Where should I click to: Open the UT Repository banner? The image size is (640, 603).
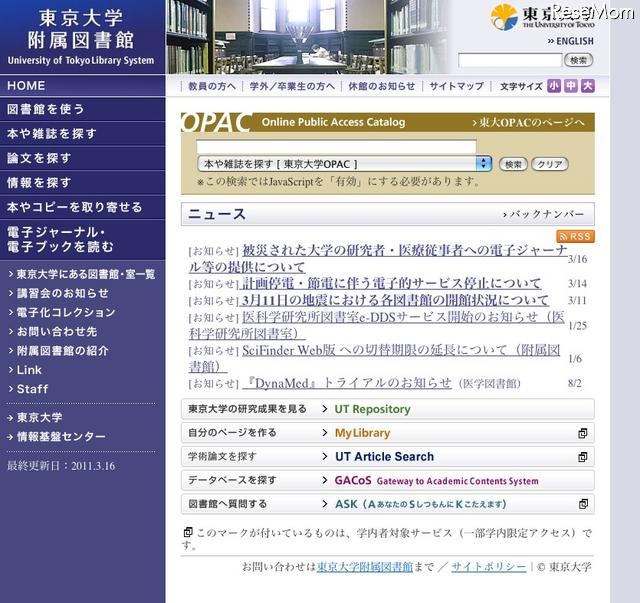point(387,409)
